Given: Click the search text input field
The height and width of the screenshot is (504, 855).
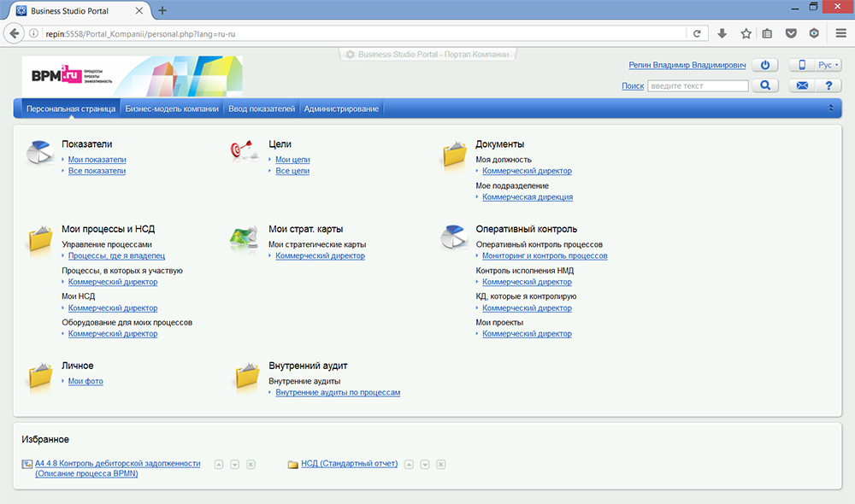Looking at the screenshot, I should [x=698, y=85].
